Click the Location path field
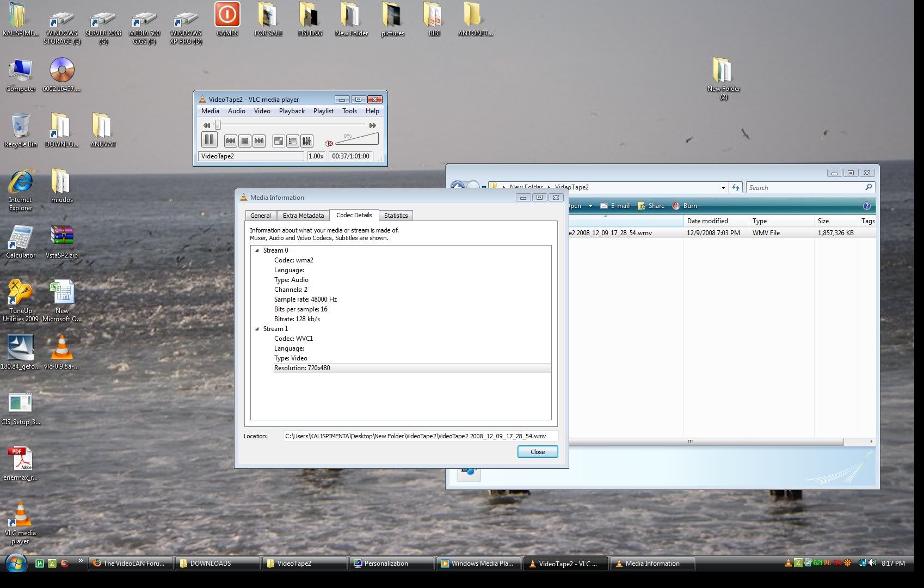 pos(421,436)
